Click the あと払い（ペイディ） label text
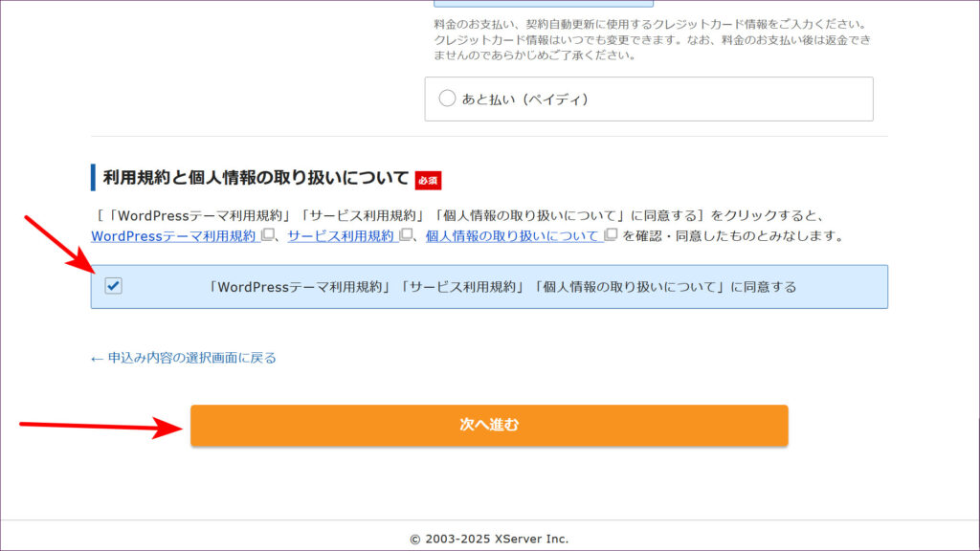The image size is (980, 551). click(x=524, y=99)
